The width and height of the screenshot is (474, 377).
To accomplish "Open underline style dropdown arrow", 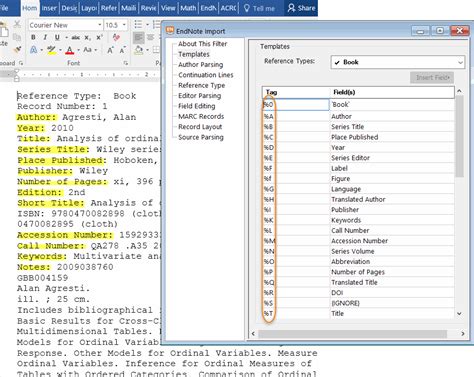I will 66,37.
